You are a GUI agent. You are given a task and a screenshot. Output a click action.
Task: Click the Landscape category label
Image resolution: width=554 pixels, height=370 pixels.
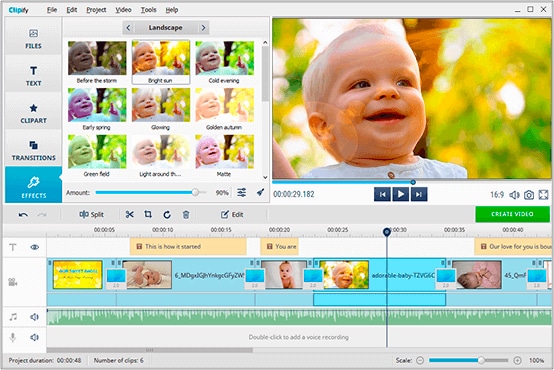click(165, 28)
